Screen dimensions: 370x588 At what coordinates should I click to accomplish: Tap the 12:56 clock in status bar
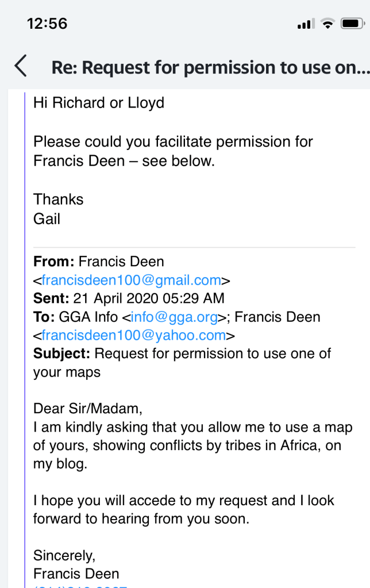tap(47, 24)
